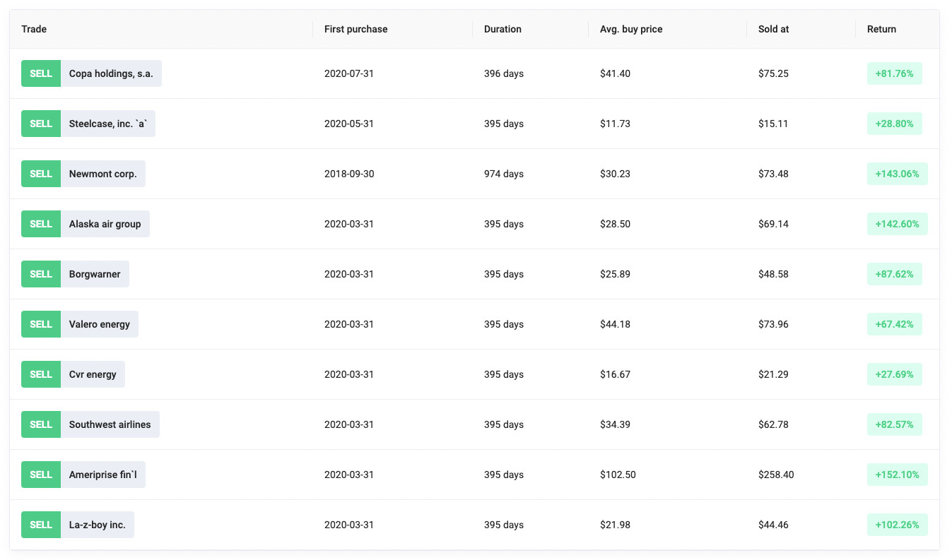952x560 pixels.
Task: Click the $11.73 average buy price
Action: click(x=615, y=124)
